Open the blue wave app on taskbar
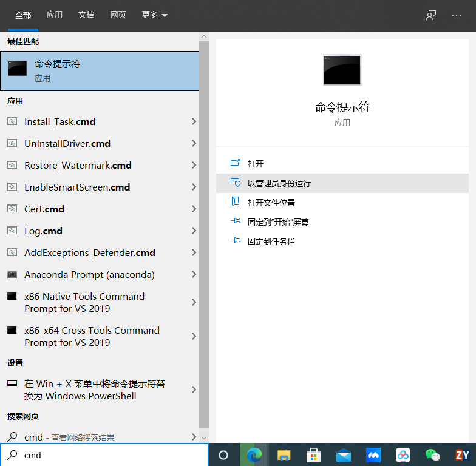Image resolution: width=476 pixels, height=466 pixels. pos(373,455)
